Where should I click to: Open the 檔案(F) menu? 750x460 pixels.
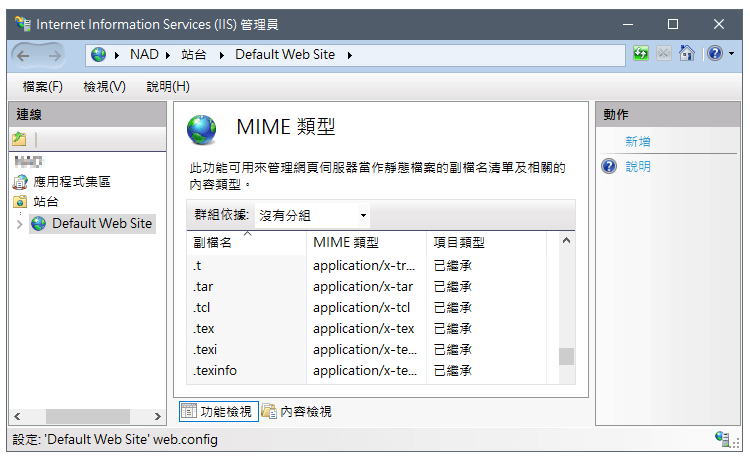43,87
